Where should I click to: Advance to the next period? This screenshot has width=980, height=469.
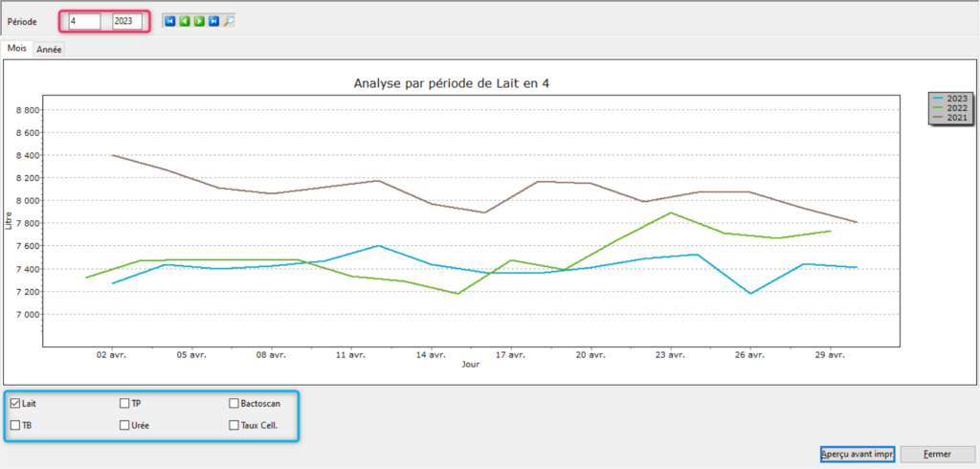coord(199,21)
